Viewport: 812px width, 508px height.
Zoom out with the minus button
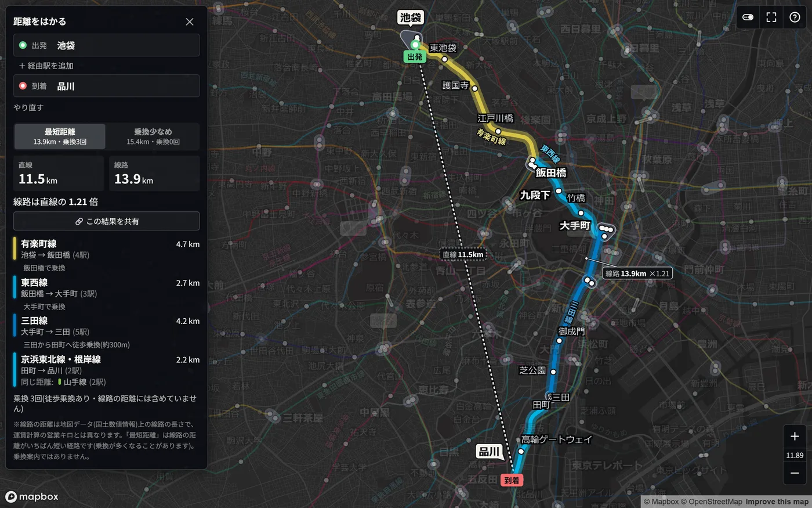[x=795, y=473]
